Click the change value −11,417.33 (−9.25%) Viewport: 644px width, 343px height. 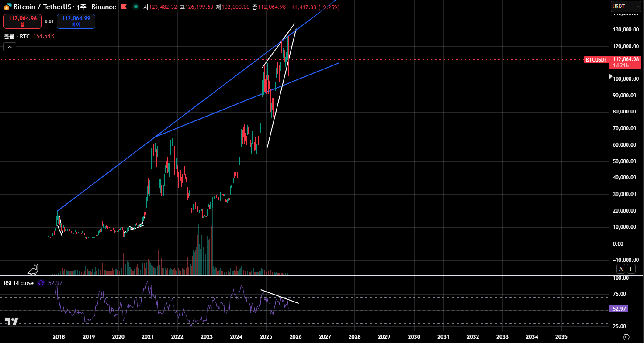pos(314,7)
